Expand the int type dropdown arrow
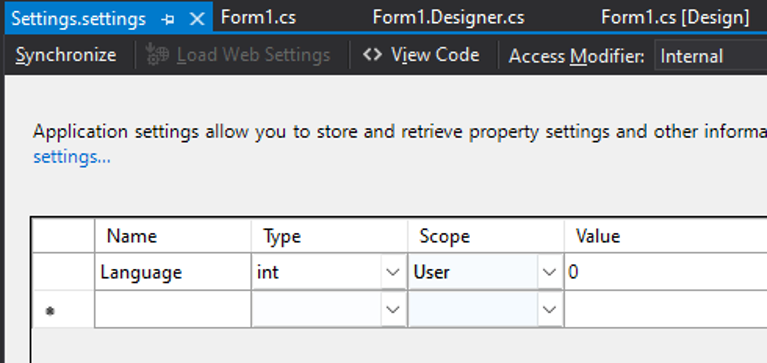The height and width of the screenshot is (363, 767). click(x=393, y=272)
